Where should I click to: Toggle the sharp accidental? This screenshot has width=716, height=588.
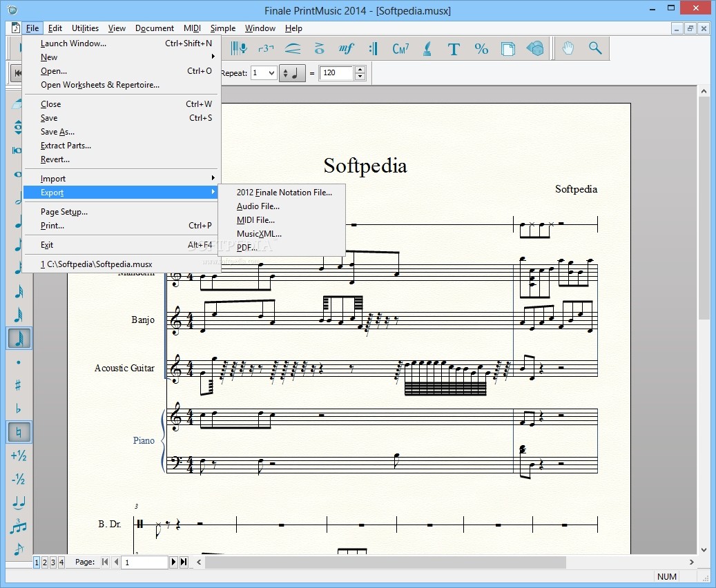click(x=18, y=385)
